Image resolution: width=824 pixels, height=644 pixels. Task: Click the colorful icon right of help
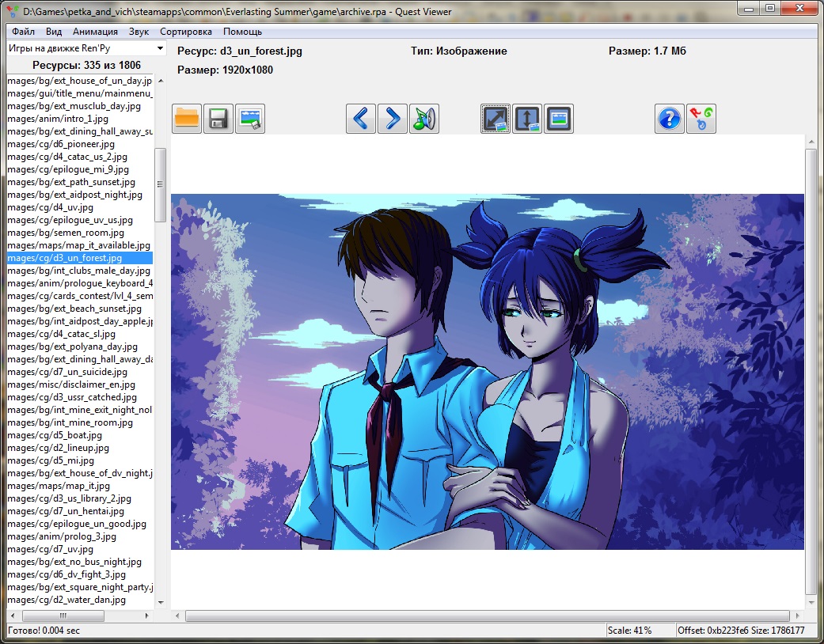701,119
